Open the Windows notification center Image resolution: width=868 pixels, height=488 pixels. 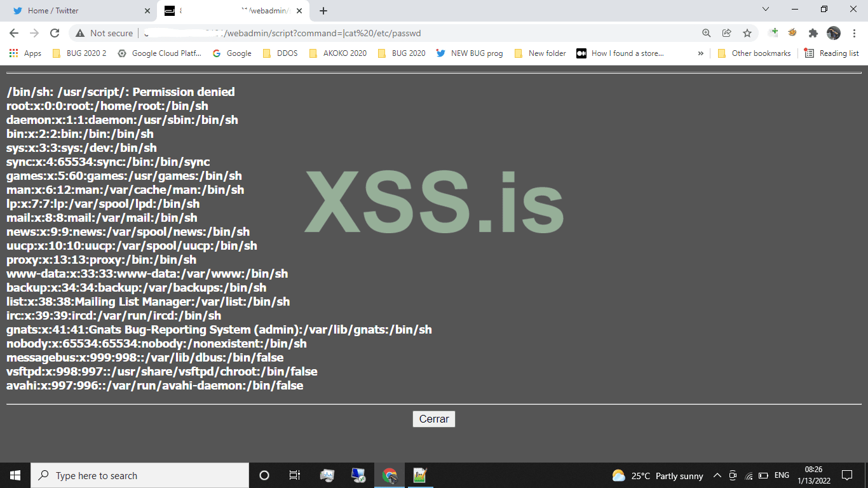point(847,475)
